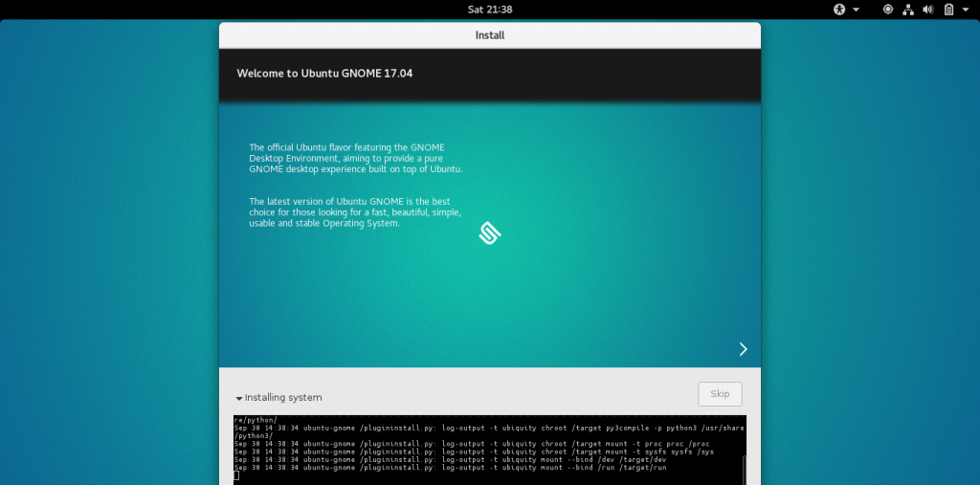The image size is (980, 485).
Task: Open the Sat 21:38 clock menu
Action: tap(490, 10)
